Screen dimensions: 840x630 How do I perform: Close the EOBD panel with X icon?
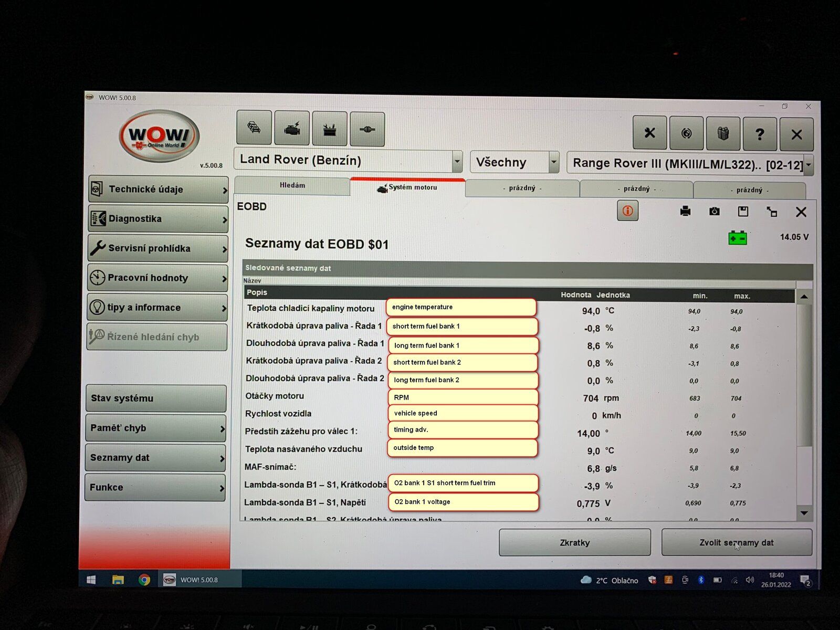pyautogui.click(x=801, y=212)
